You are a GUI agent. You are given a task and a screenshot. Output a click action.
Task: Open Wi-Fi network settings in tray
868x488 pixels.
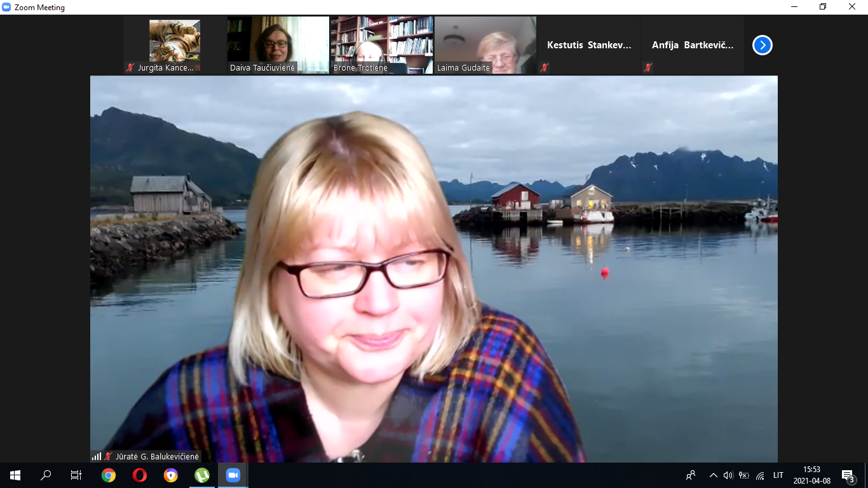[x=760, y=475]
